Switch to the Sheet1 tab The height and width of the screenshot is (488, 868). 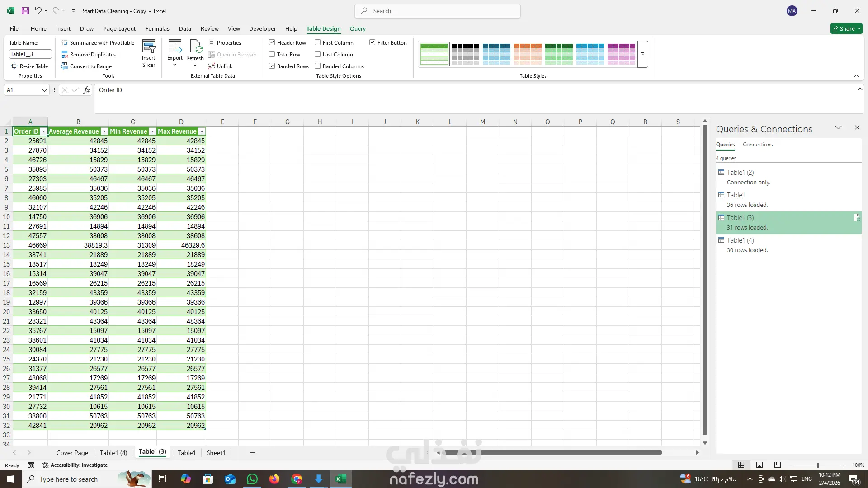click(x=216, y=453)
